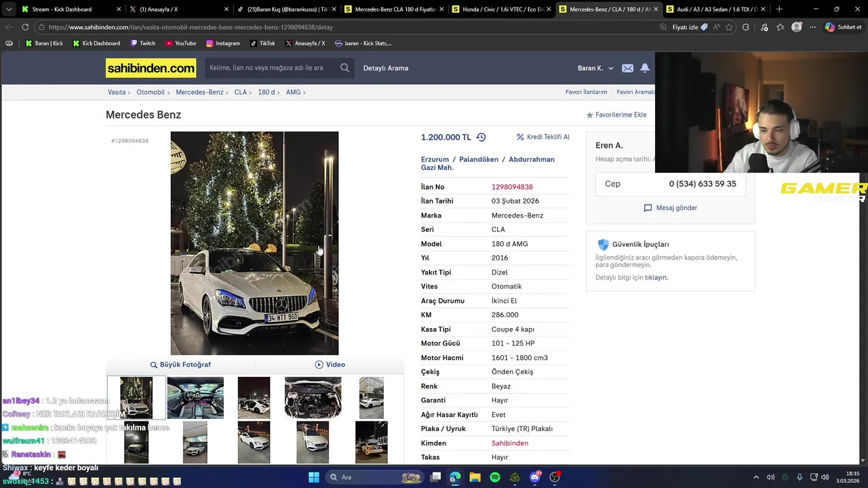This screenshot has width=868, height=488.
Task: Add page to favorites star in address bar
Action: [x=729, y=27]
